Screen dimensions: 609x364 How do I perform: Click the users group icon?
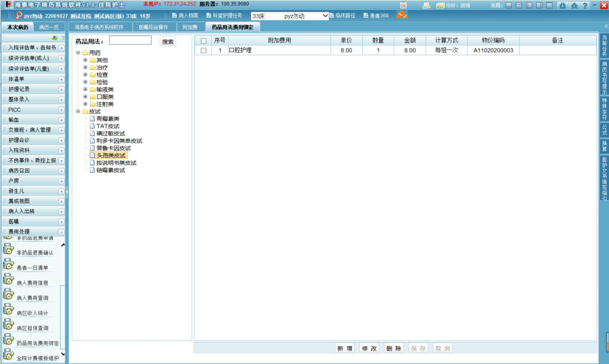click(426, 5)
